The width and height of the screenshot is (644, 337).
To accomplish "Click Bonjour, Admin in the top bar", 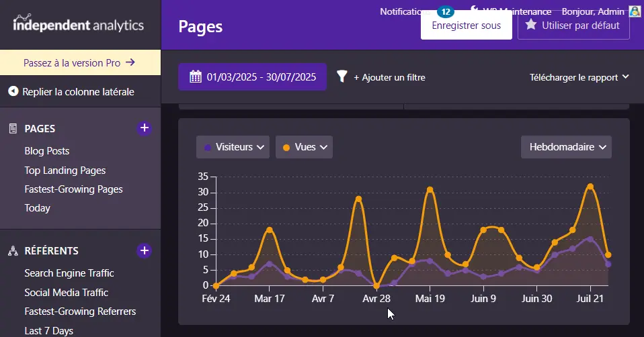I will pyautogui.click(x=593, y=11).
